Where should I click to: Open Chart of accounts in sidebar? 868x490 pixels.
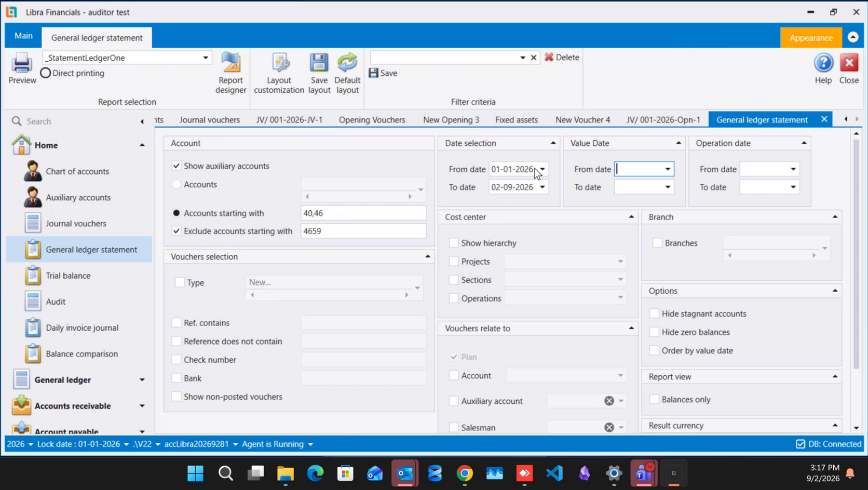click(x=77, y=171)
